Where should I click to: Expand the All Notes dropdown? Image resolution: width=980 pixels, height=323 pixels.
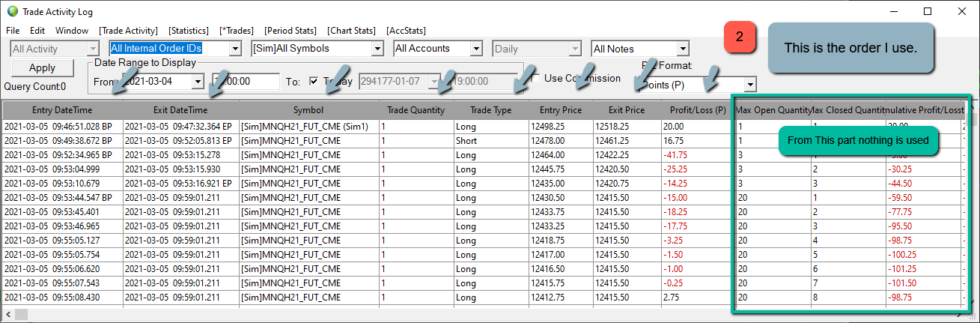tap(639, 49)
